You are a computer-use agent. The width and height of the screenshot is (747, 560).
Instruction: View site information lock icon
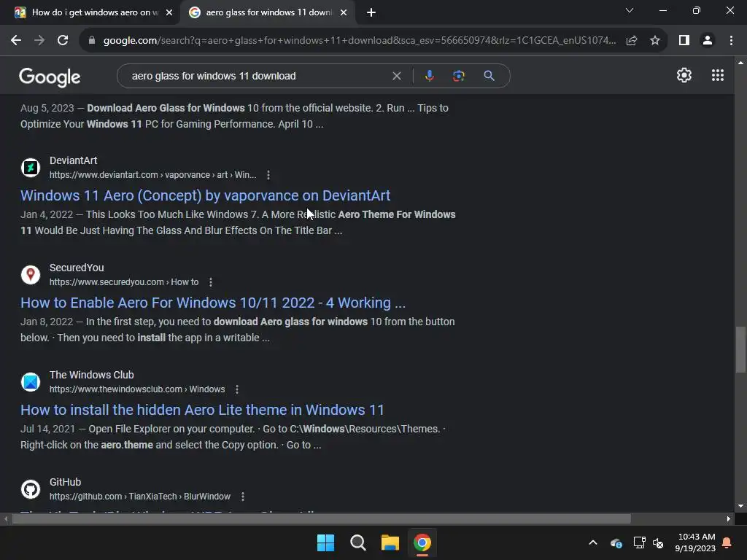tap(92, 41)
